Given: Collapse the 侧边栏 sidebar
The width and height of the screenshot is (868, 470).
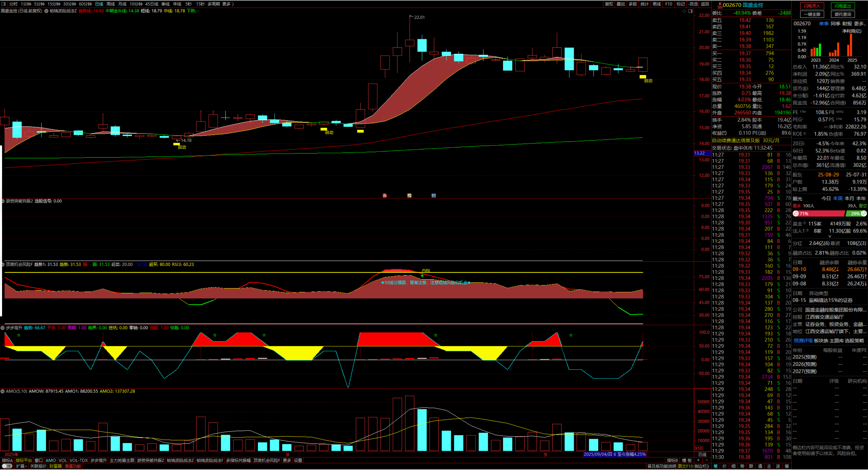Looking at the screenshot, I should click(x=702, y=466).
